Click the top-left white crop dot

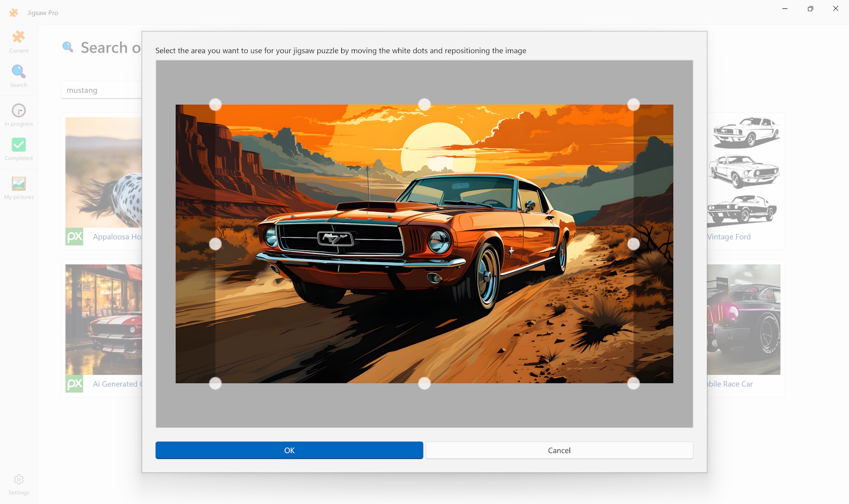tap(215, 104)
